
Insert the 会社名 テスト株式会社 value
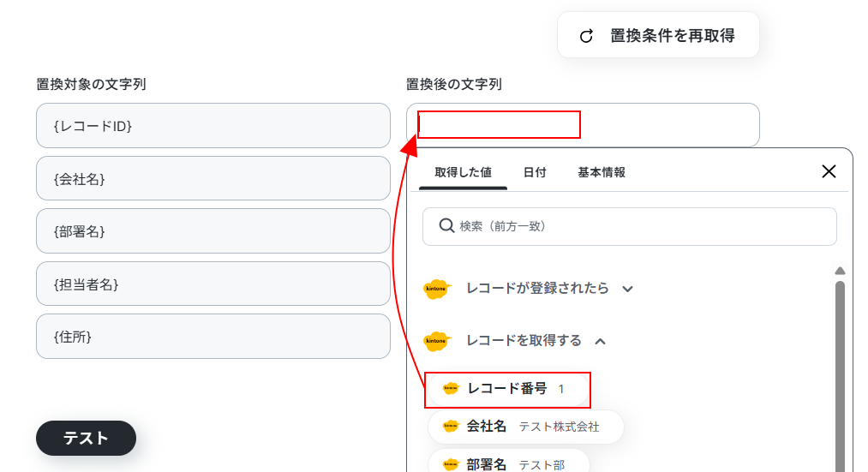526,427
